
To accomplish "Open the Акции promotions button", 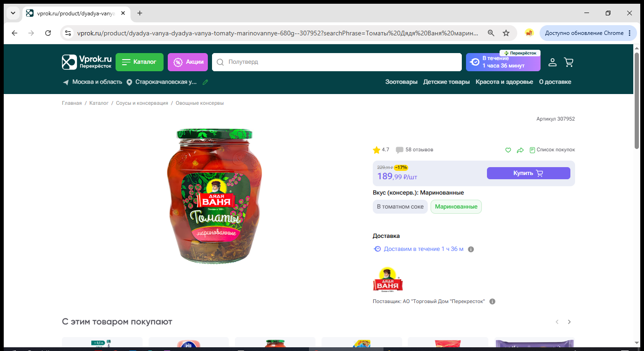I will pos(188,62).
